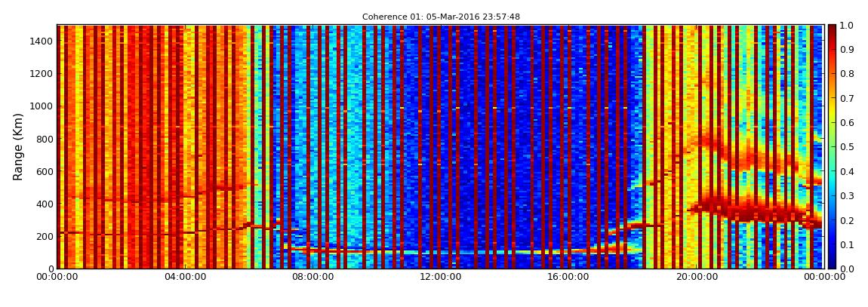The image size is (868, 307).
Task: Click the 0.1 colorbar label
Action: coord(847,244)
